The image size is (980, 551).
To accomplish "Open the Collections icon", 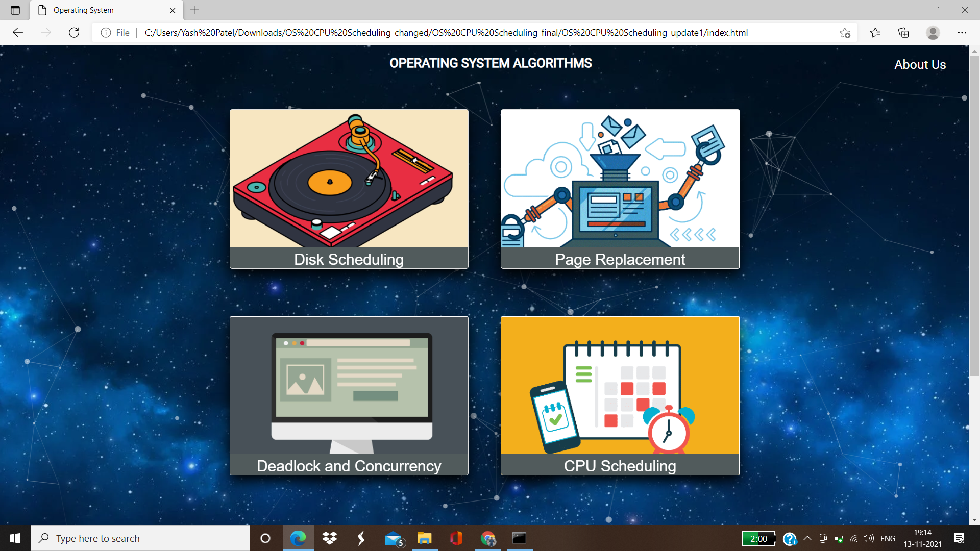I will point(903,33).
